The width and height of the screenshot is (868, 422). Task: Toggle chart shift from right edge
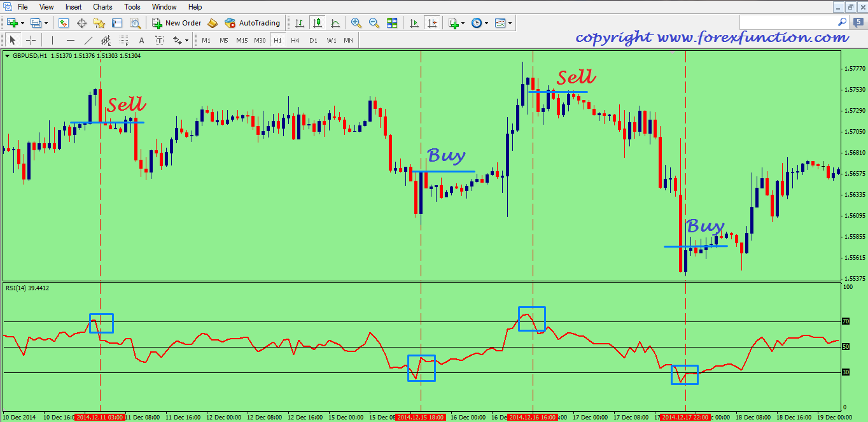click(433, 23)
